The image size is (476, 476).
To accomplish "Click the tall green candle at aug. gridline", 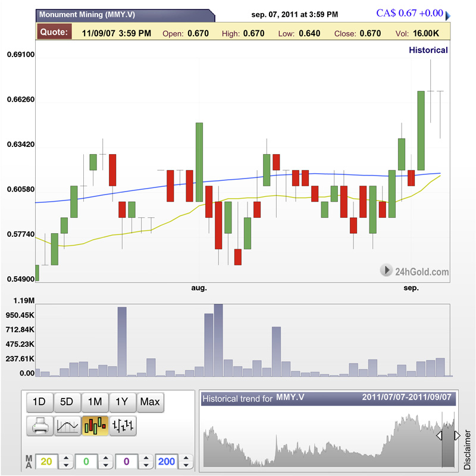I will point(199,162).
